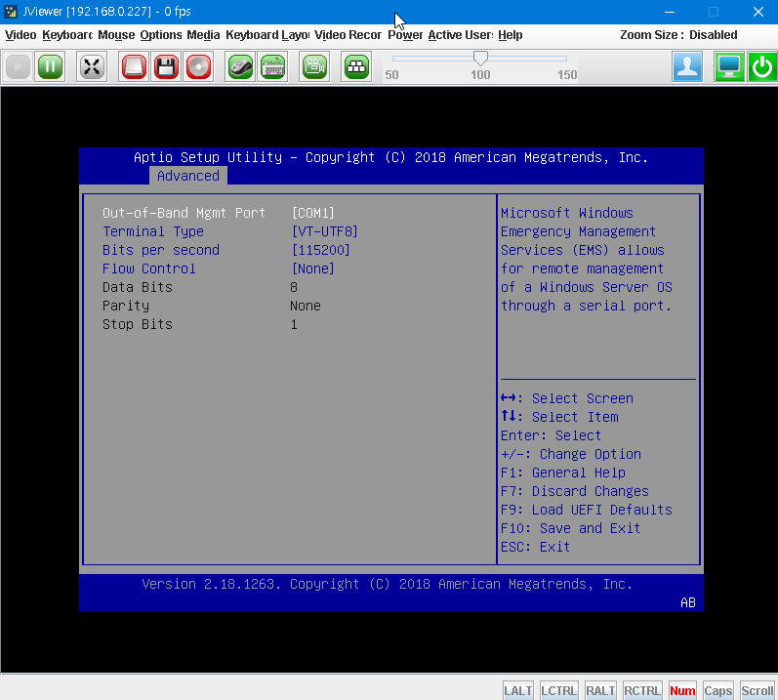Open the Mouse menu

point(116,35)
